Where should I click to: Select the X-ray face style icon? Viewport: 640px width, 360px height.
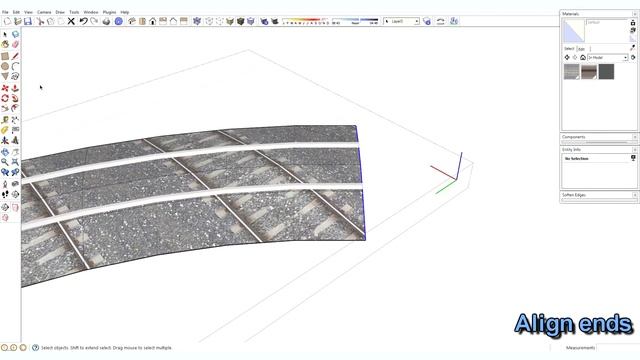pos(197,21)
